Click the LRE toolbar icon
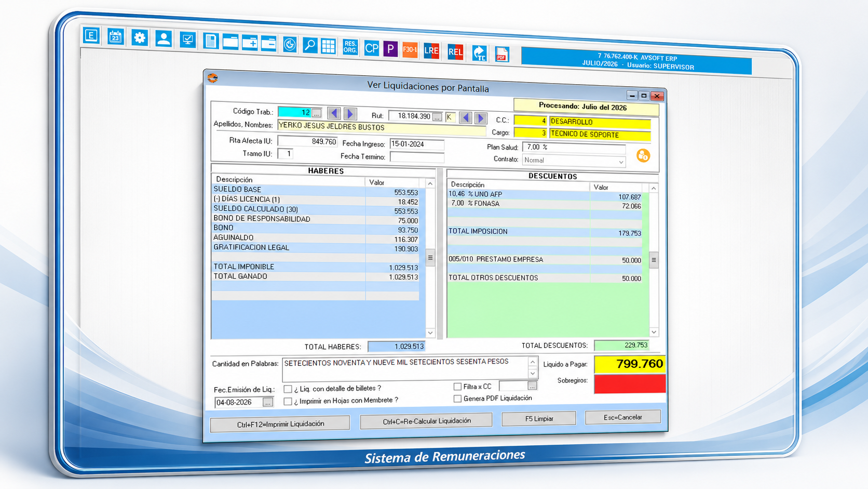 click(431, 51)
